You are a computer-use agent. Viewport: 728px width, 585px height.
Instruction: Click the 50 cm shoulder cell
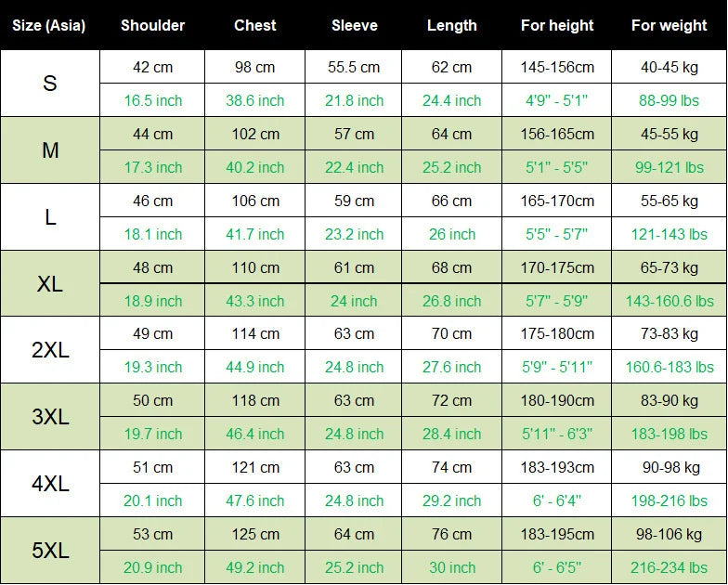pyautogui.click(x=152, y=400)
